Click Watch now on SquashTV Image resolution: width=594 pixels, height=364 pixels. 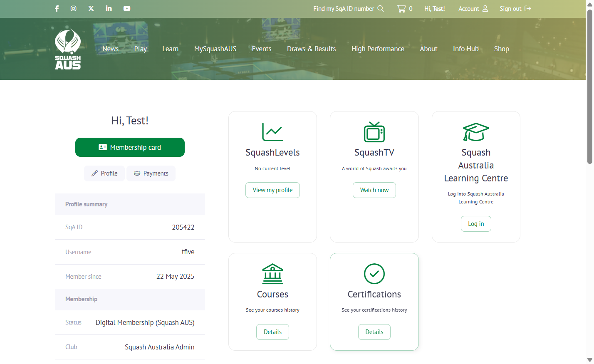point(374,190)
